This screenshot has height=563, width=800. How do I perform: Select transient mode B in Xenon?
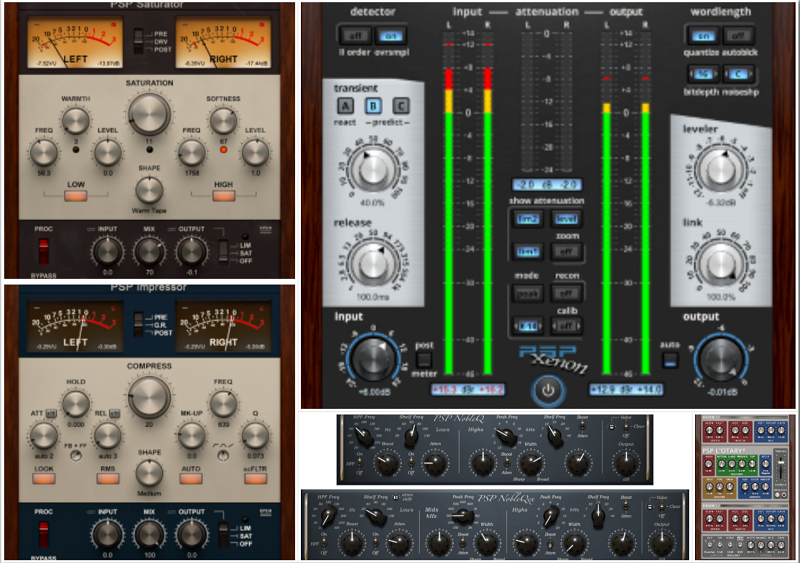coord(373,106)
